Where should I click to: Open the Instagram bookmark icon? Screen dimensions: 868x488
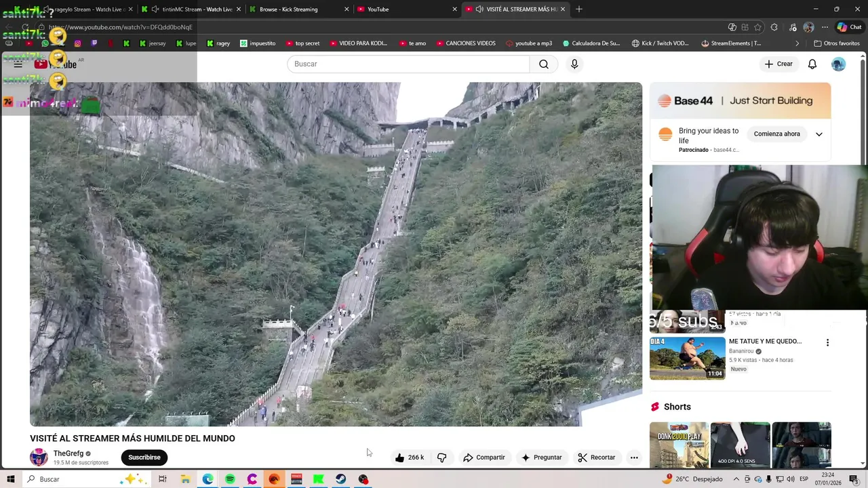tap(77, 43)
